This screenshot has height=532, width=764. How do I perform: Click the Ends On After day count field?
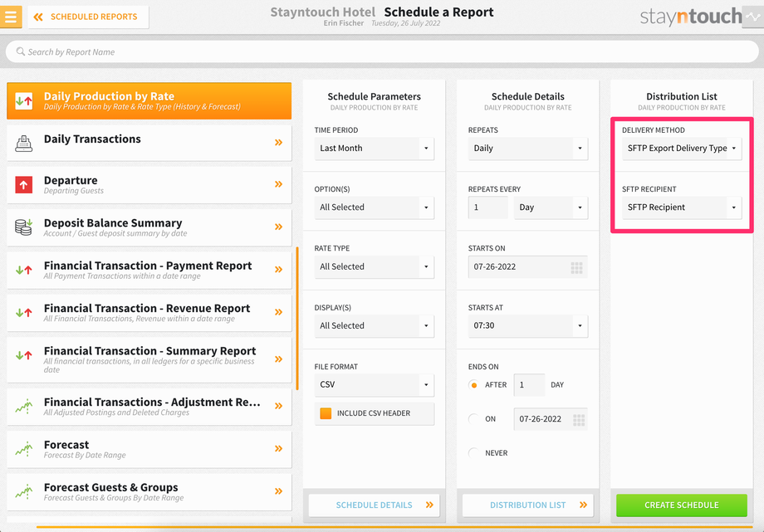pos(529,385)
